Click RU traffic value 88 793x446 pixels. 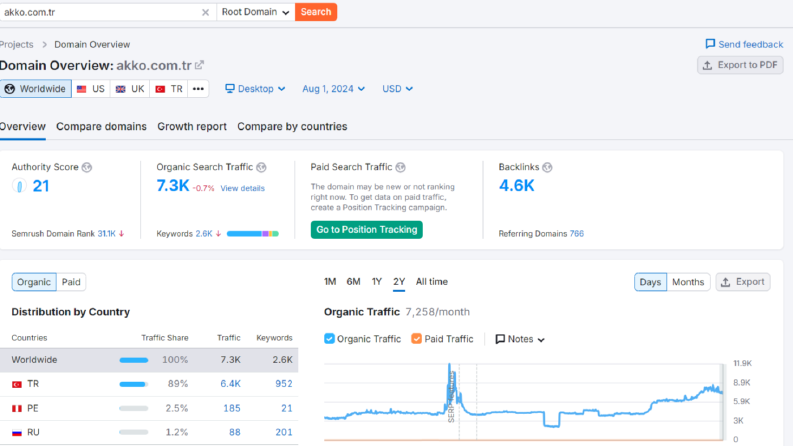point(235,432)
